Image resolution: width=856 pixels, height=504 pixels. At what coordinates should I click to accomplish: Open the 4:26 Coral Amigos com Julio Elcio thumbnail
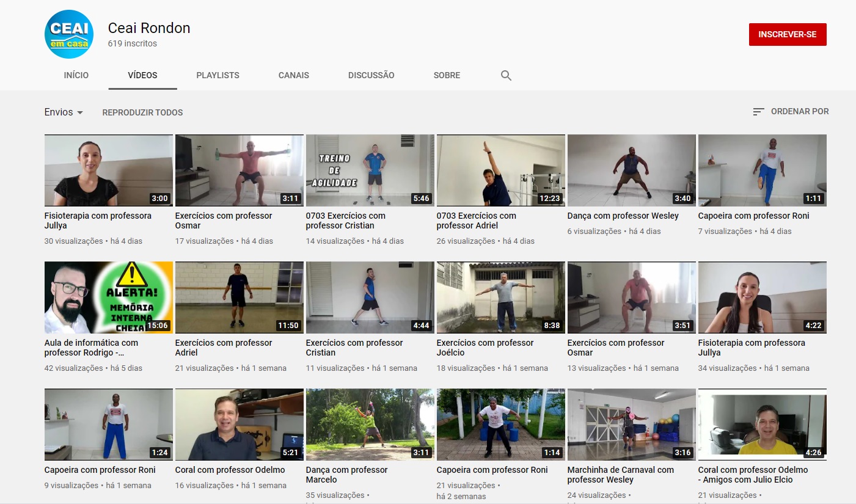coord(763,425)
